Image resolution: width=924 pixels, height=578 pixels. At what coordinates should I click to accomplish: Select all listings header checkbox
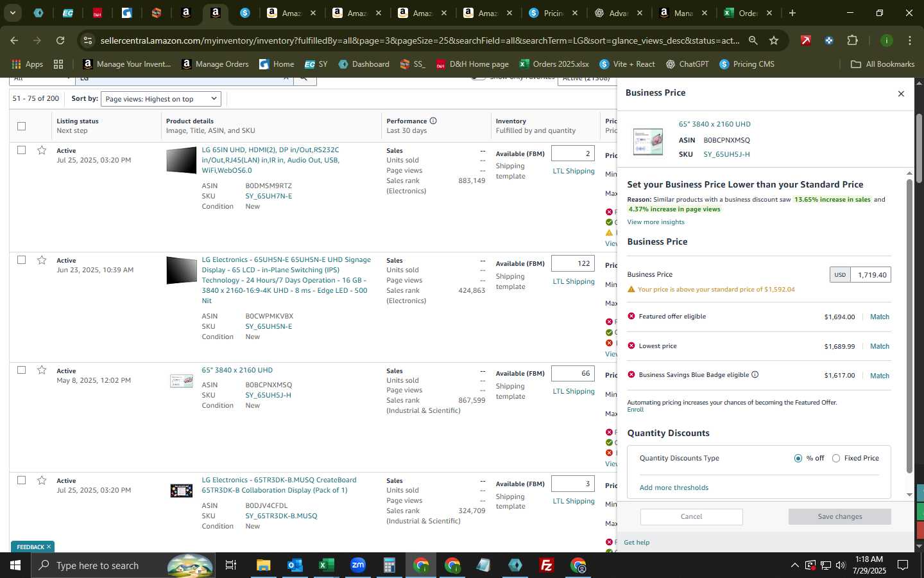point(22,126)
